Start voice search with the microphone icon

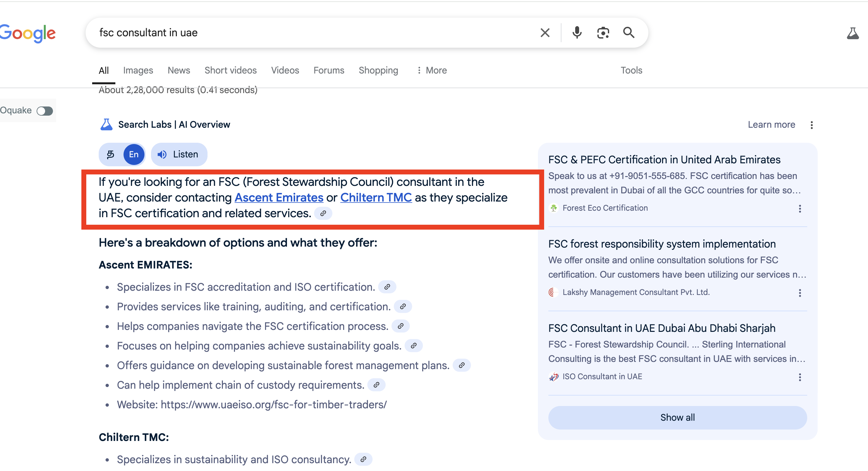[577, 33]
